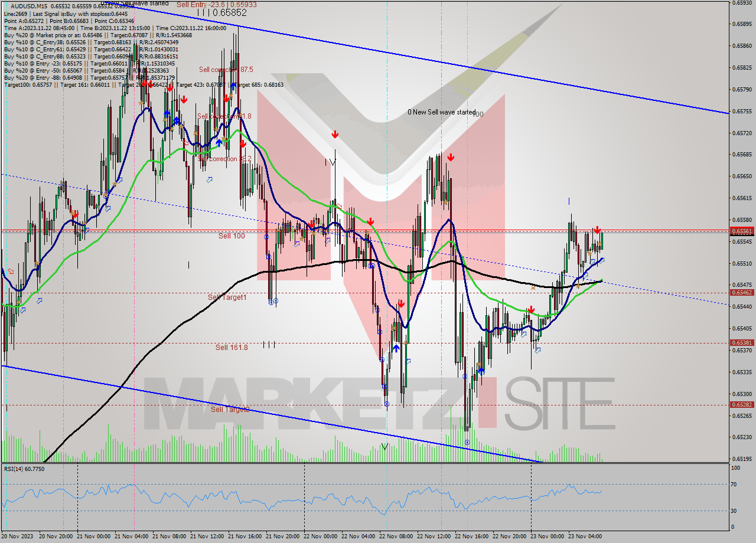
Task: Click the red 0.65462 price tag
Action: 742,292
